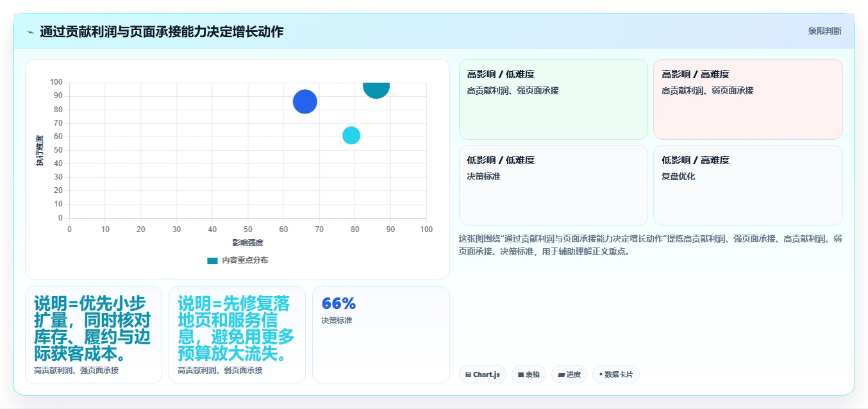
Task: Click the 表格 tag chip
Action: tap(529, 374)
